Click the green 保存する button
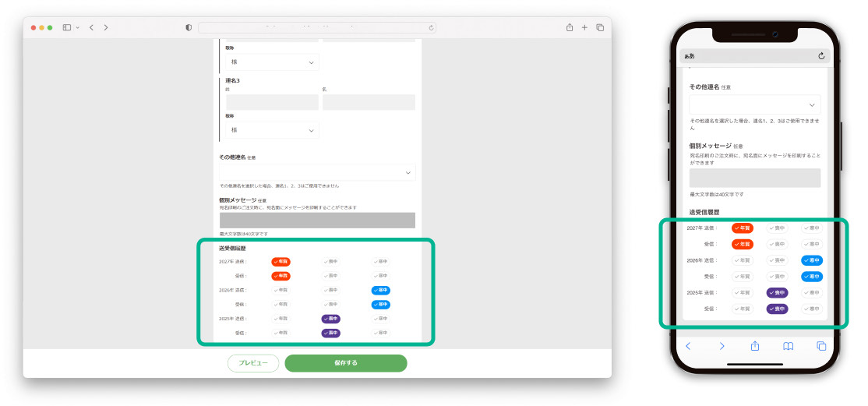868x406 pixels. [346, 363]
